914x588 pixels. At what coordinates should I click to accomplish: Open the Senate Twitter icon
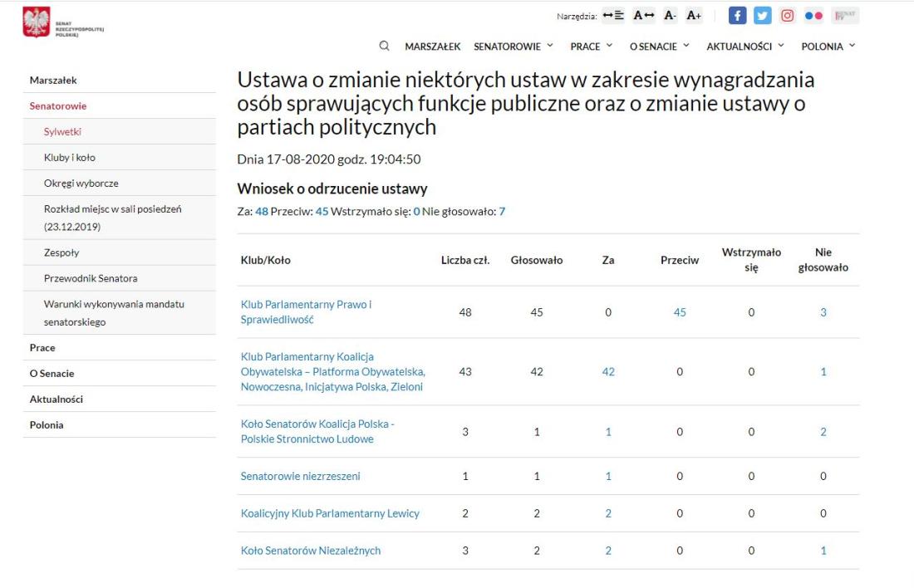(763, 16)
